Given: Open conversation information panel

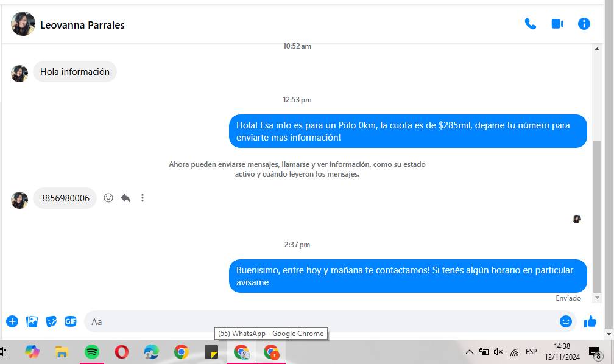Looking at the screenshot, I should (584, 24).
